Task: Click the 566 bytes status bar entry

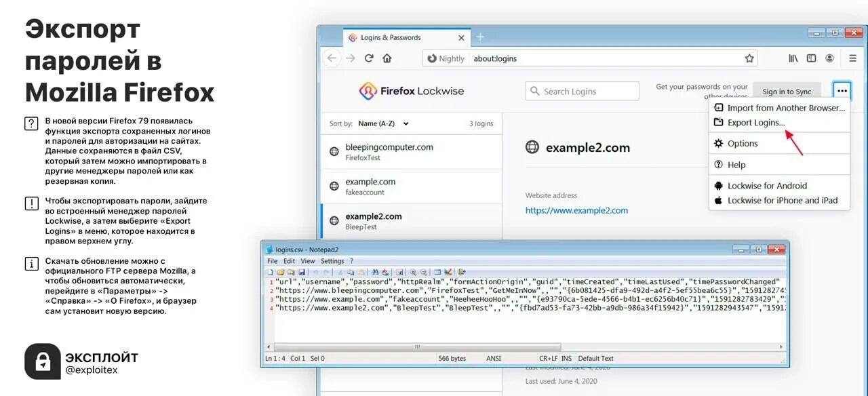Action: click(x=452, y=358)
